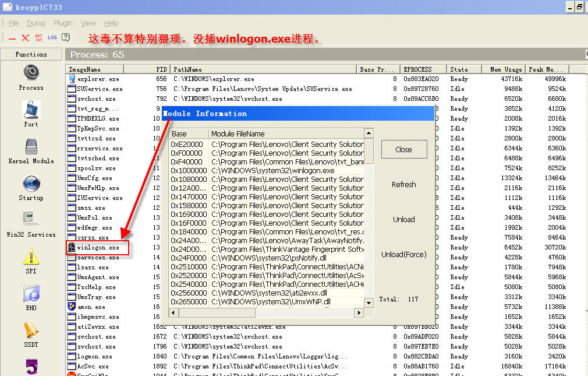
Task: Select logmon.exe process row
Action: (318, 356)
